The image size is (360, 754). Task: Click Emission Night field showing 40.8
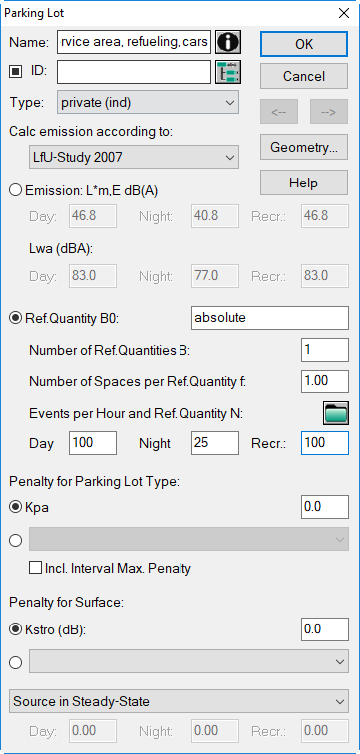[x=215, y=215]
